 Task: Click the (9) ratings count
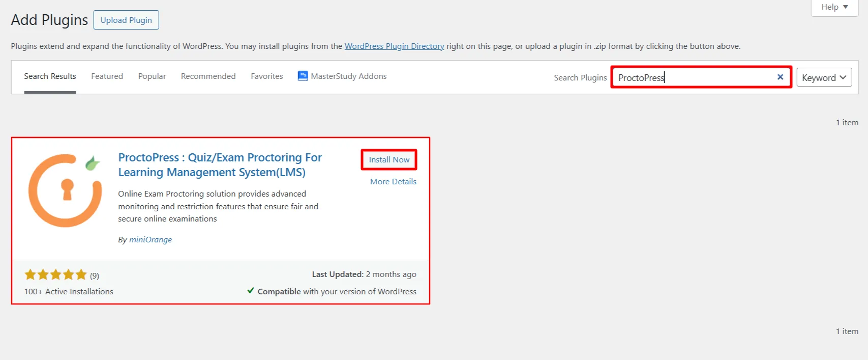pyautogui.click(x=95, y=275)
